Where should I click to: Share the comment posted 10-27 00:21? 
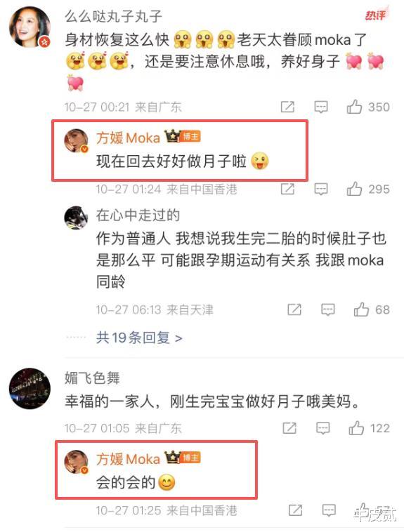[287, 107]
